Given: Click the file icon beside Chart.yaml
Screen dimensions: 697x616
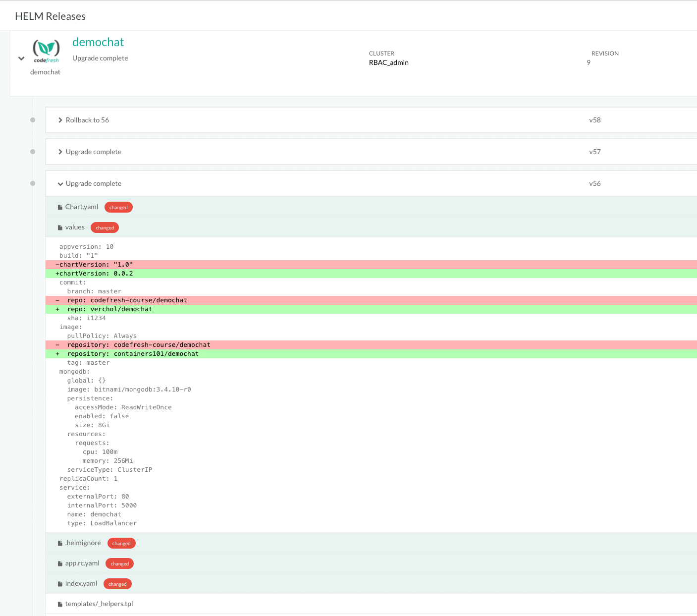Looking at the screenshot, I should (x=60, y=208).
